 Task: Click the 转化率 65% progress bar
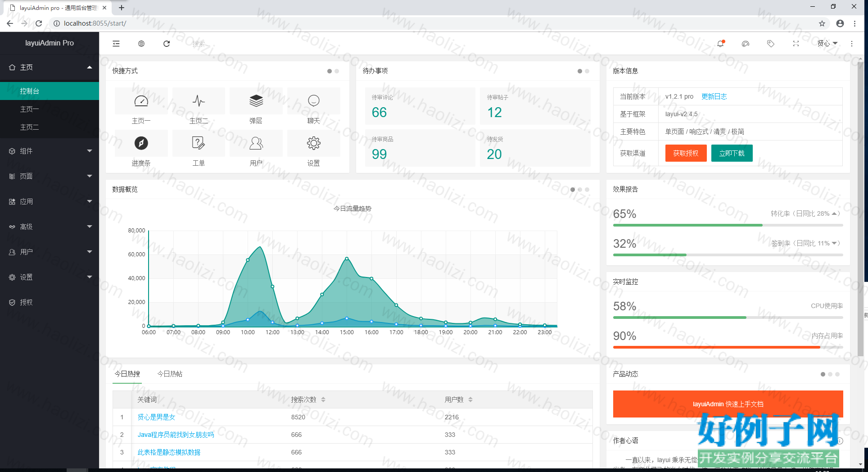[728, 225]
